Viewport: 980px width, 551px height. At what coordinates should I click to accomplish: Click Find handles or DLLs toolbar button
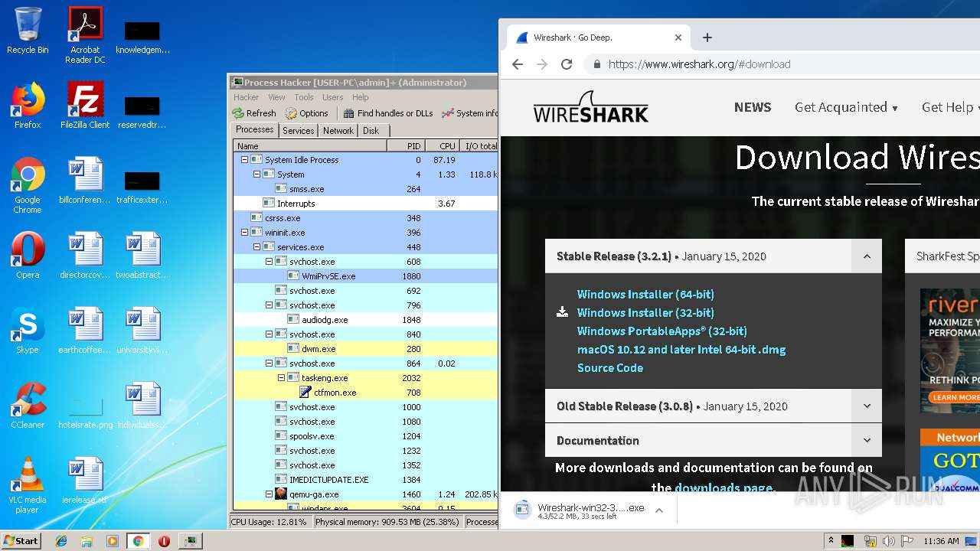[388, 113]
